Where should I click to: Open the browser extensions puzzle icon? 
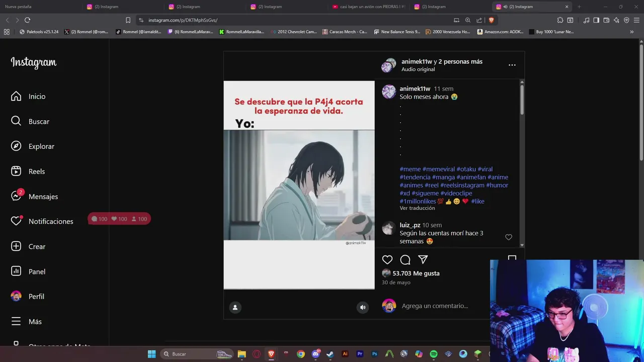tap(560, 20)
